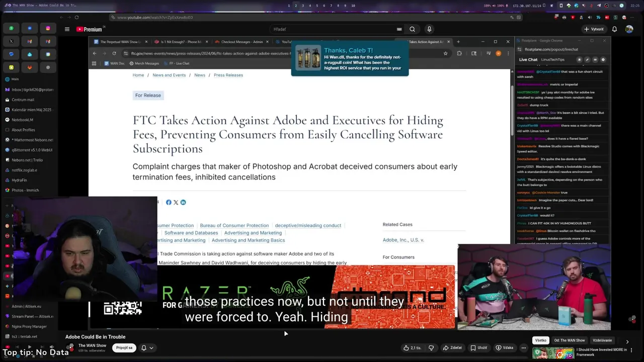The width and height of the screenshot is (644, 362).
Task: Click the YouTube Premium logo
Action: (x=89, y=29)
